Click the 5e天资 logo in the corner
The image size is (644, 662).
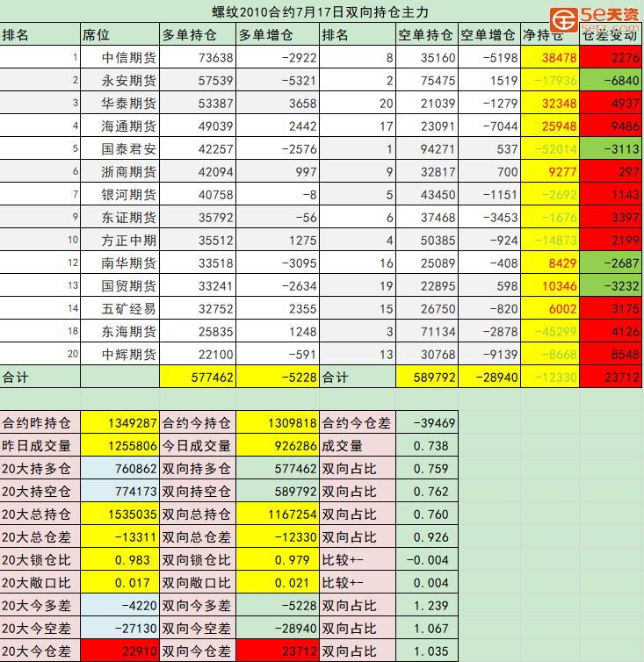click(x=596, y=18)
